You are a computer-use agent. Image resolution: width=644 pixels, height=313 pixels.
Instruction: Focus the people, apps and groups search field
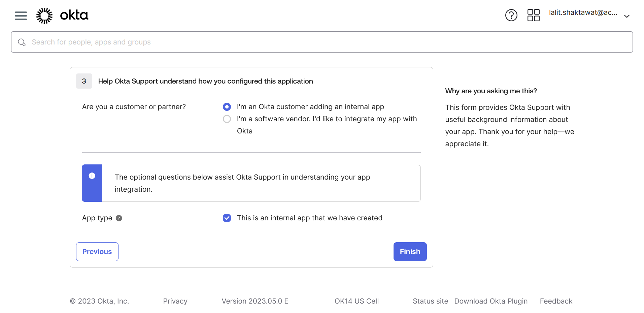pos(322,42)
